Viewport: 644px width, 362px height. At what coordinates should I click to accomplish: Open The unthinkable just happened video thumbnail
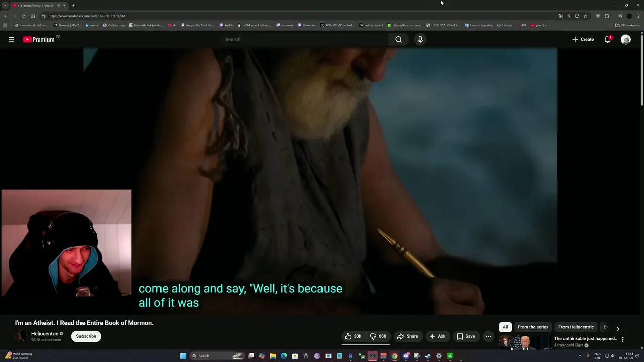(x=525, y=342)
